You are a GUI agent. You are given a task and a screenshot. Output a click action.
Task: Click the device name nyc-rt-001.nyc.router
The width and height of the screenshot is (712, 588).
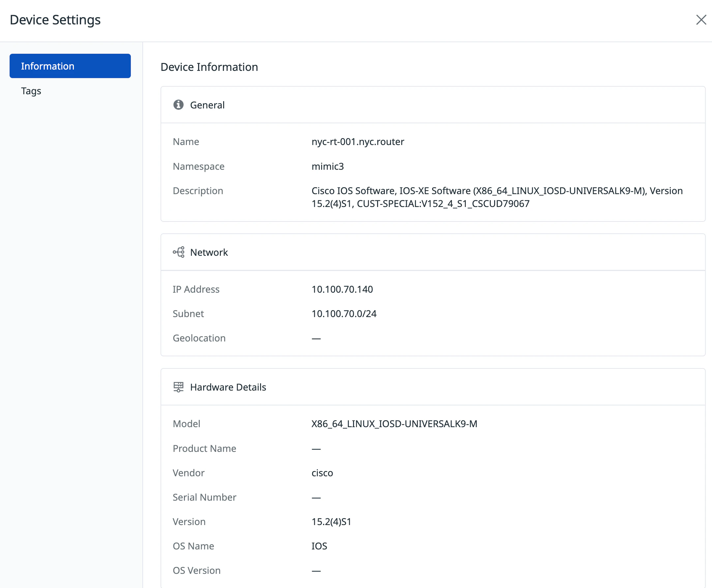coord(358,142)
